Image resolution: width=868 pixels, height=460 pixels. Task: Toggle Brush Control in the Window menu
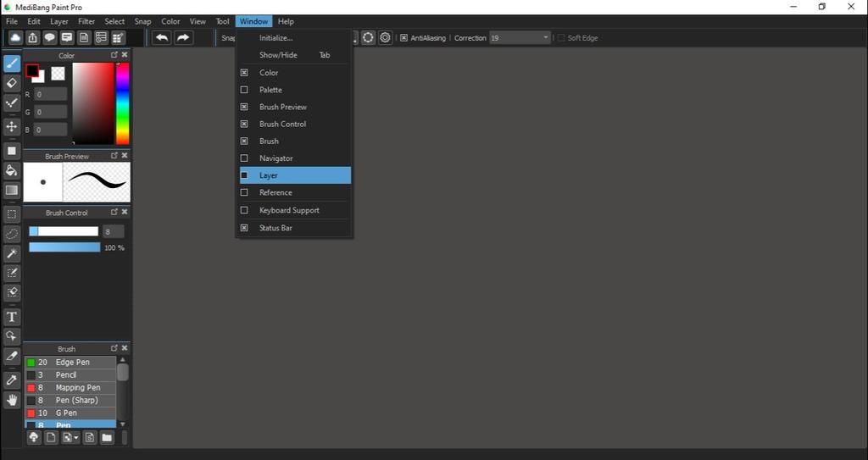coord(295,124)
